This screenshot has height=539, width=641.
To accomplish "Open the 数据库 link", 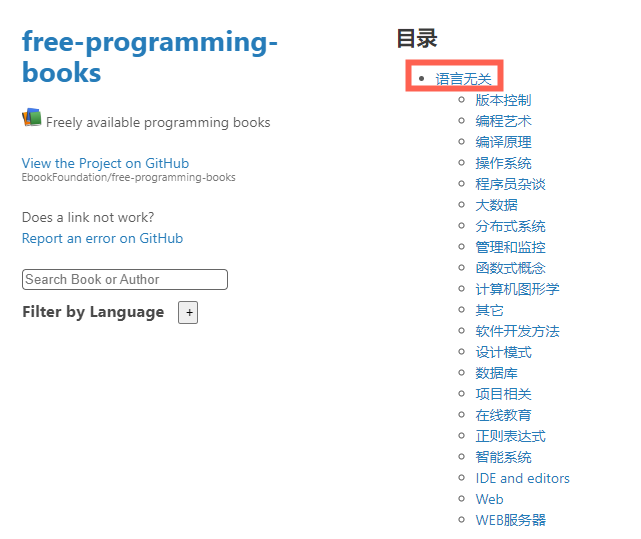I will 496,373.
